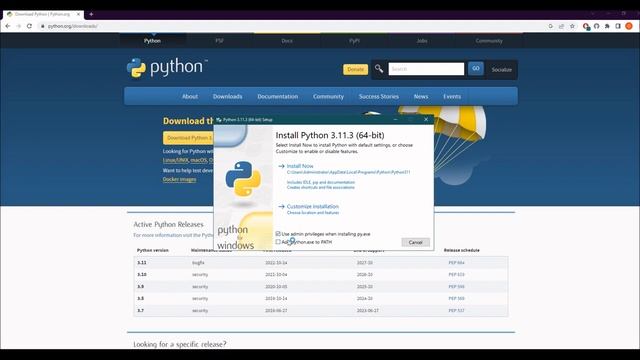Click the magnifier search icon

click(379, 69)
